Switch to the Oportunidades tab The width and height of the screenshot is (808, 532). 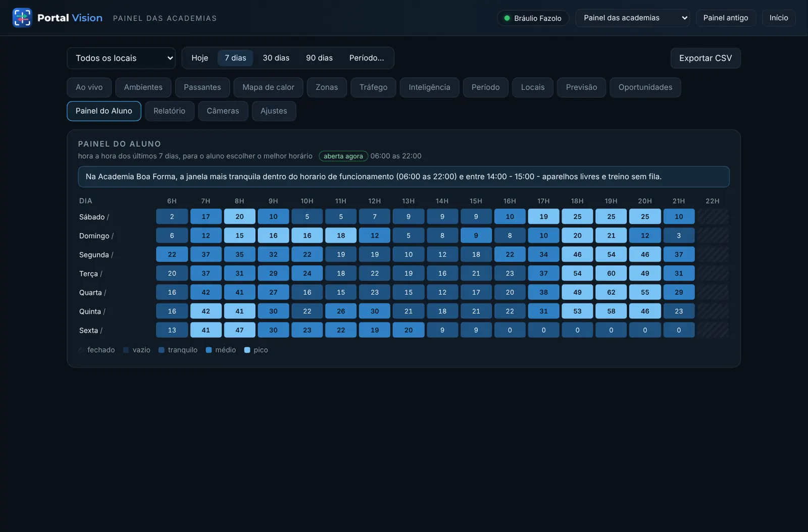[x=645, y=87]
